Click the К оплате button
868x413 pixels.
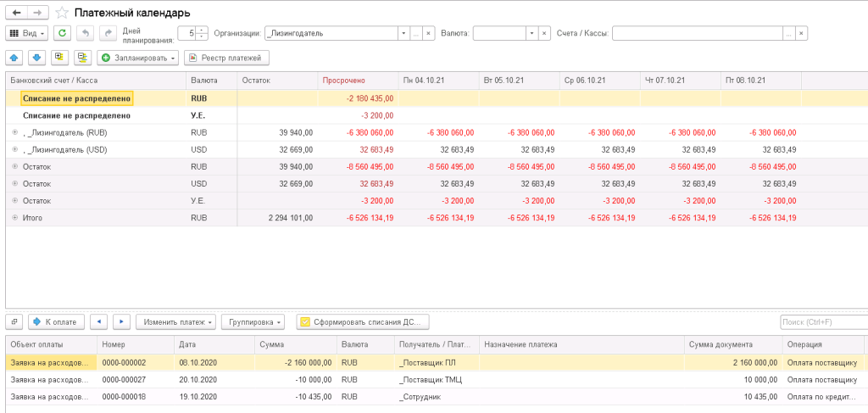pos(57,322)
